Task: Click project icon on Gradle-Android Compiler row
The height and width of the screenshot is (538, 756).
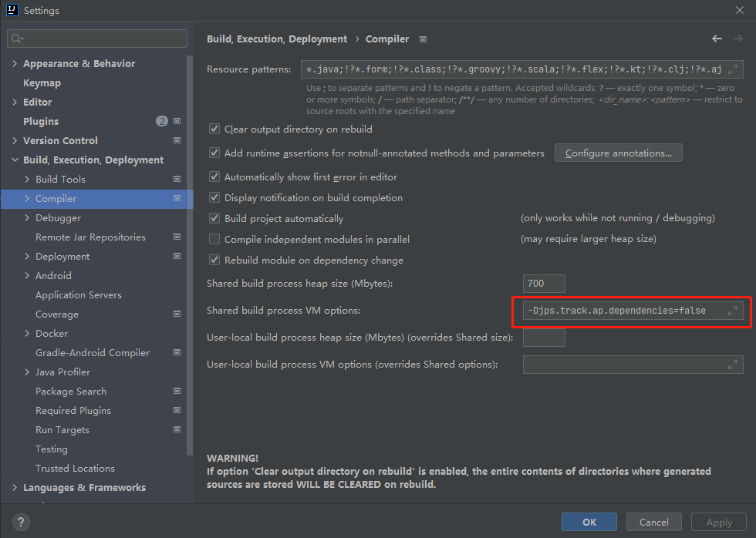Action: coord(177,352)
